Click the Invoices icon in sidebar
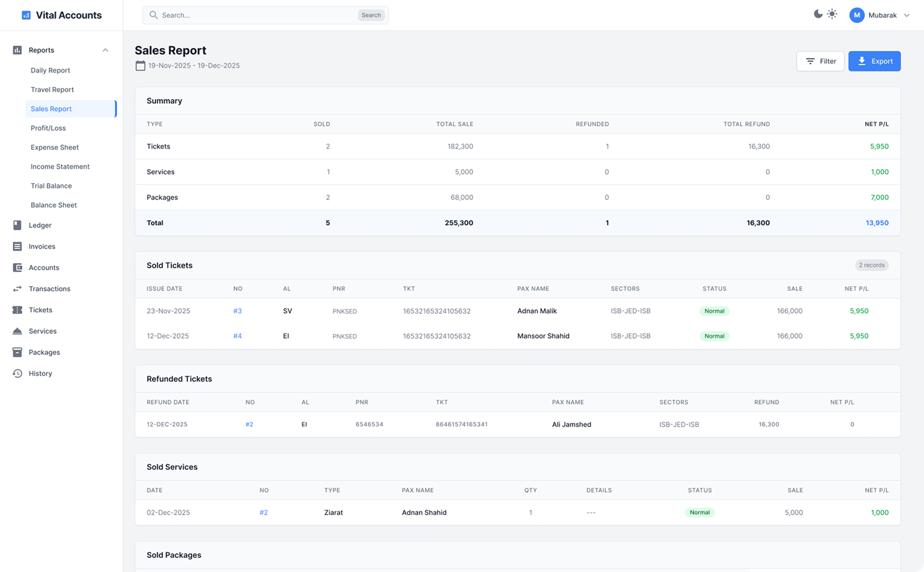 click(x=17, y=246)
